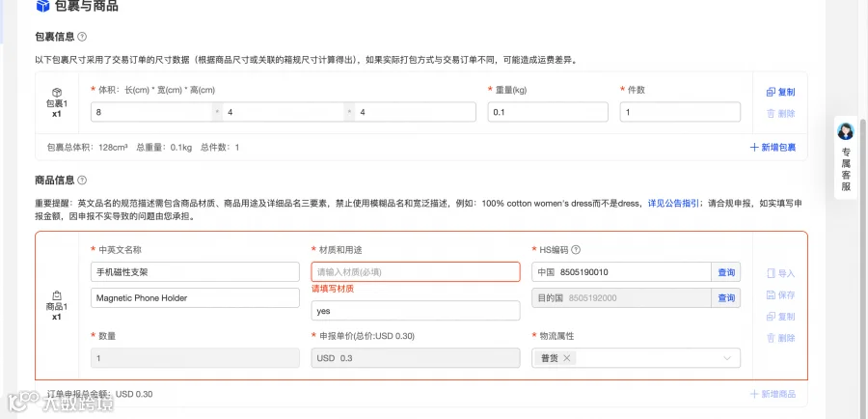The height and width of the screenshot is (419, 868).
Task: Open the 专属客服 avatar widget
Action: click(846, 131)
